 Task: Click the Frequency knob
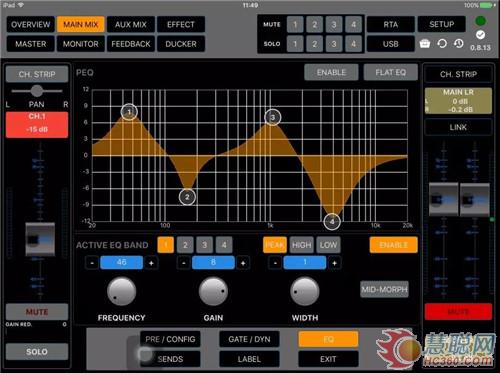pyautogui.click(x=122, y=291)
